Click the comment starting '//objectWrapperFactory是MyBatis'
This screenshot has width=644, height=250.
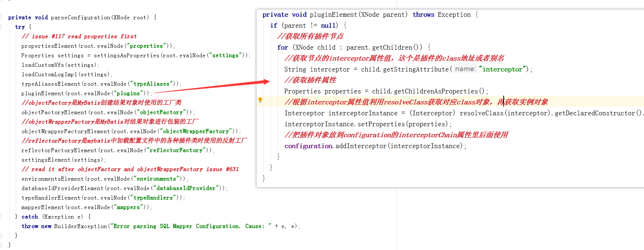pyautogui.click(x=110, y=122)
